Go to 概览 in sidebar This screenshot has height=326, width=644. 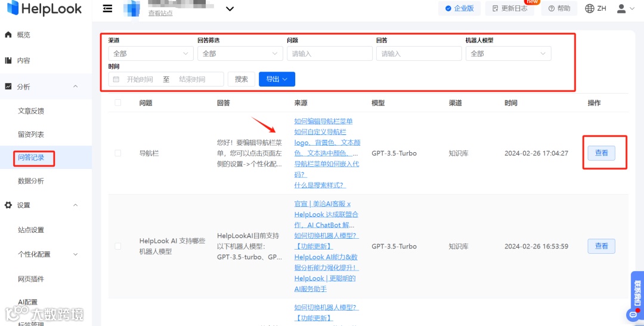(x=23, y=35)
